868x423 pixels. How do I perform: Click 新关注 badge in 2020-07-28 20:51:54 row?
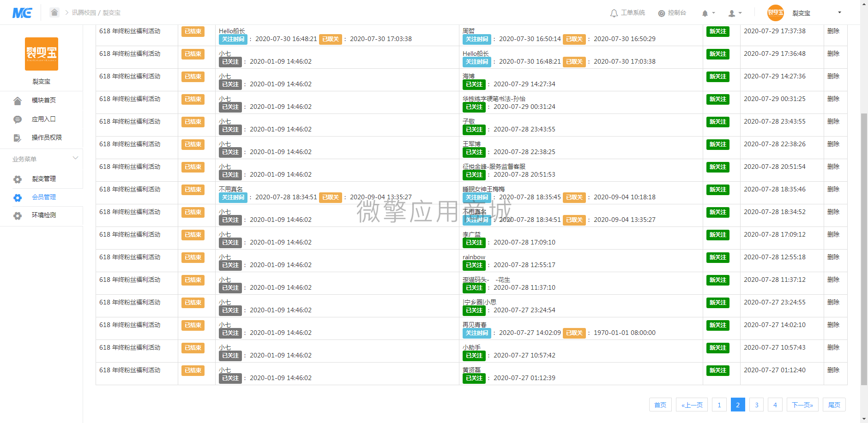click(x=718, y=167)
